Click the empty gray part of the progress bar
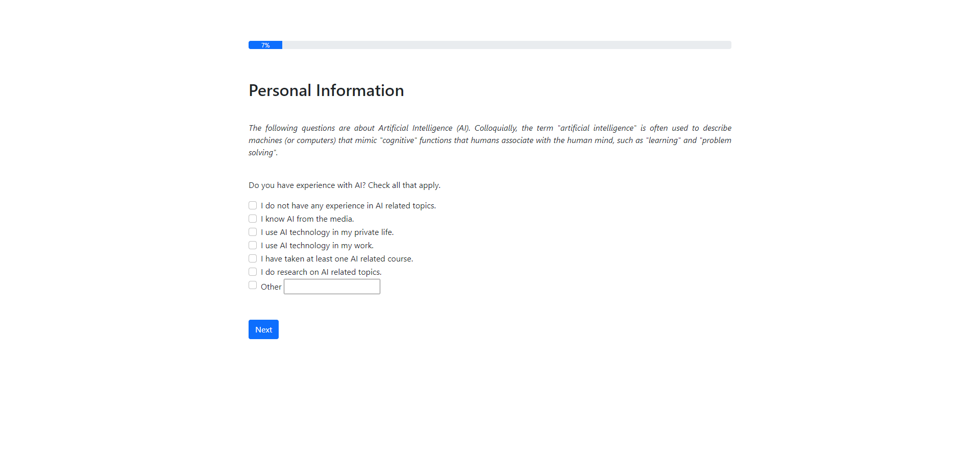Screen dimensions: 980x476 [505, 45]
